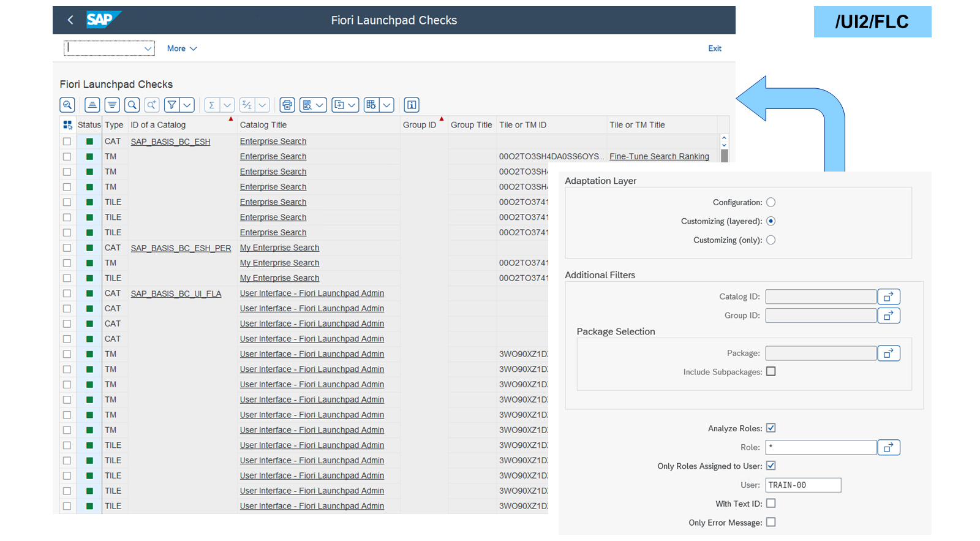Click the Catalog ID input field
Viewport: 980px width, 541px height.
[821, 297]
